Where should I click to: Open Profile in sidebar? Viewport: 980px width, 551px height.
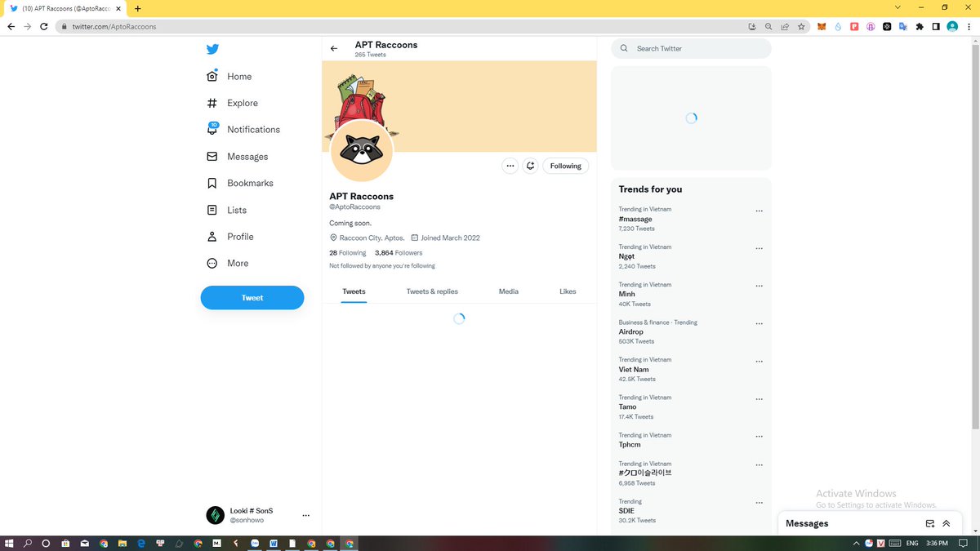[x=229, y=237]
